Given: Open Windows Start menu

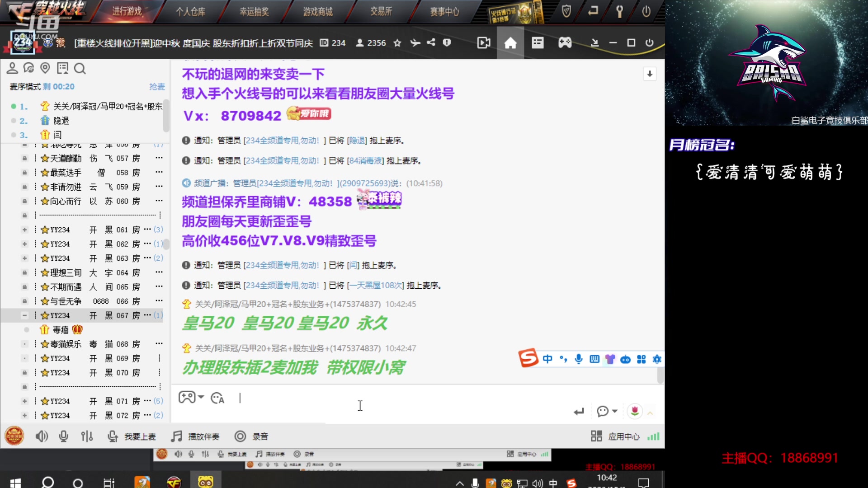Looking at the screenshot, I should 15,483.
